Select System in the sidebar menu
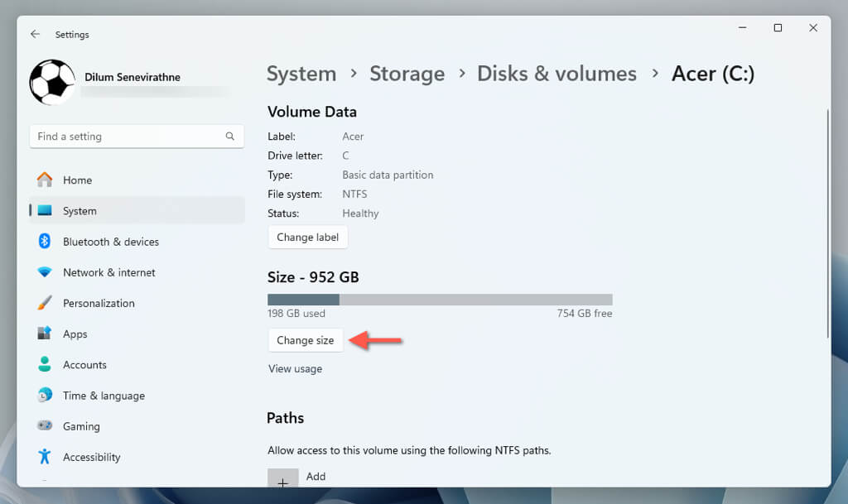 tap(79, 211)
